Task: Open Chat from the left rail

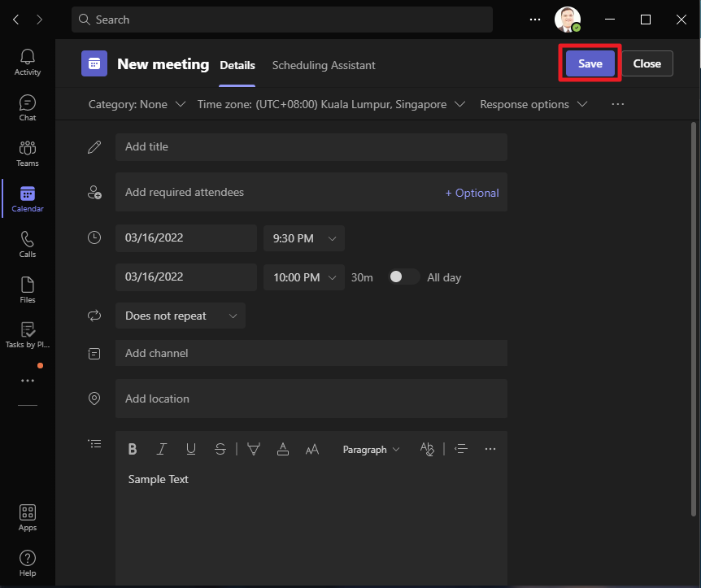Action: point(28,107)
